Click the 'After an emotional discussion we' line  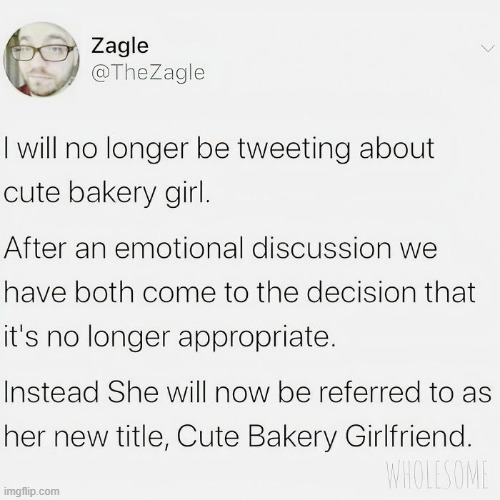(x=220, y=248)
